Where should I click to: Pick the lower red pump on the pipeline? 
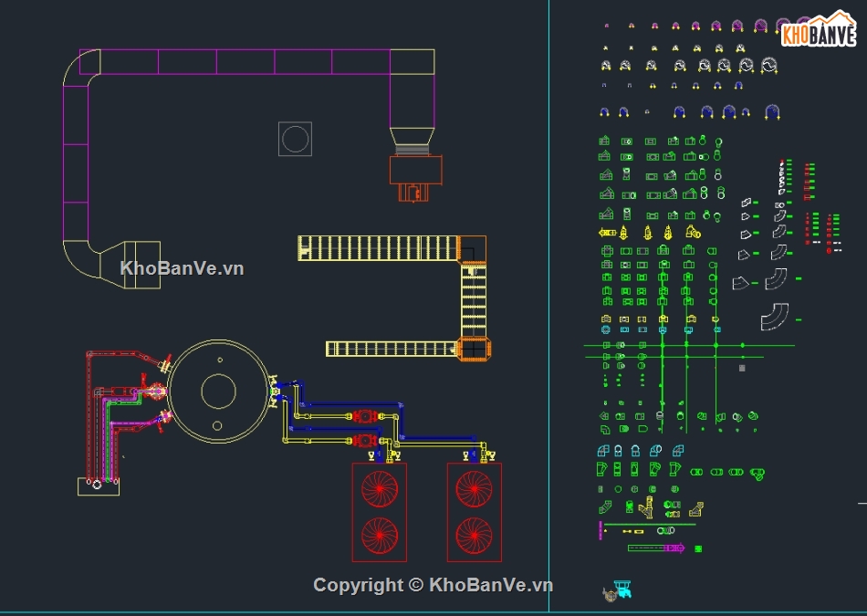[364, 441]
